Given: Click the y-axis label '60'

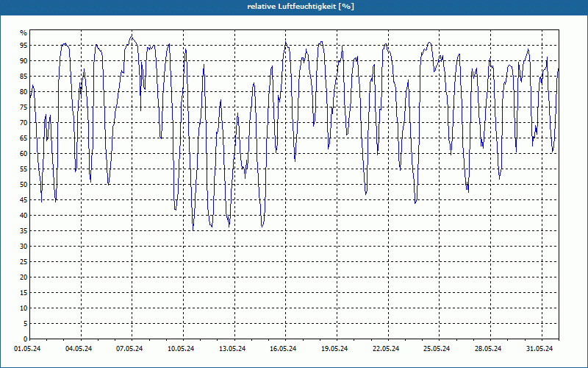Looking at the screenshot, I should pos(24,154).
